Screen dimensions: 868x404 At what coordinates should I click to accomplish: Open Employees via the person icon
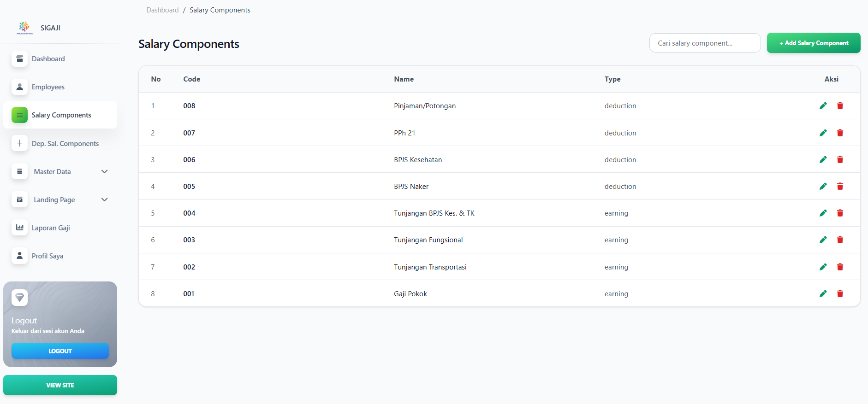pyautogui.click(x=19, y=87)
